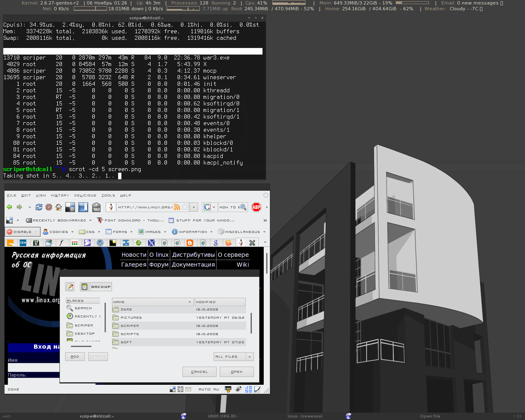Toggle the Disable button in developer toolbar

(x=23, y=232)
